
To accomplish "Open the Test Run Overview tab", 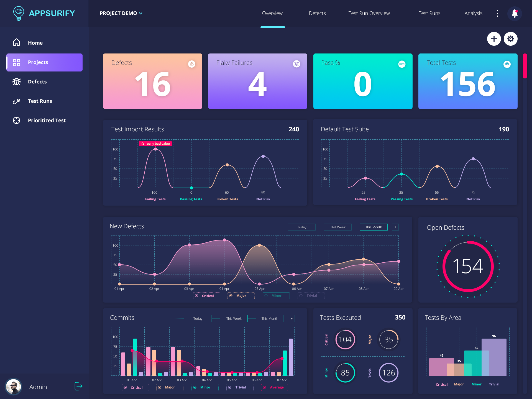I will point(369,13).
